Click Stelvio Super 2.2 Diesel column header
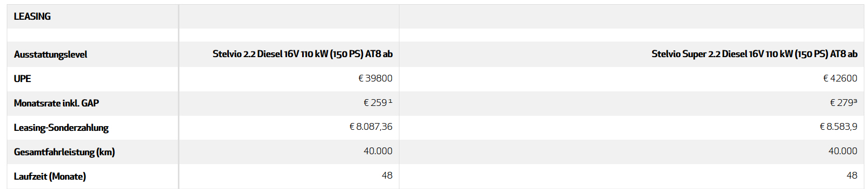868x189 pixels. 755,54
